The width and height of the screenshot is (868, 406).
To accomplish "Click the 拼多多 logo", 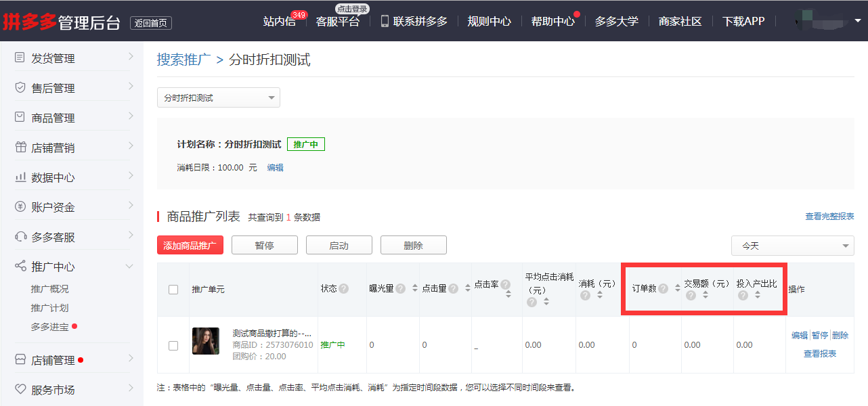I will coord(30,22).
